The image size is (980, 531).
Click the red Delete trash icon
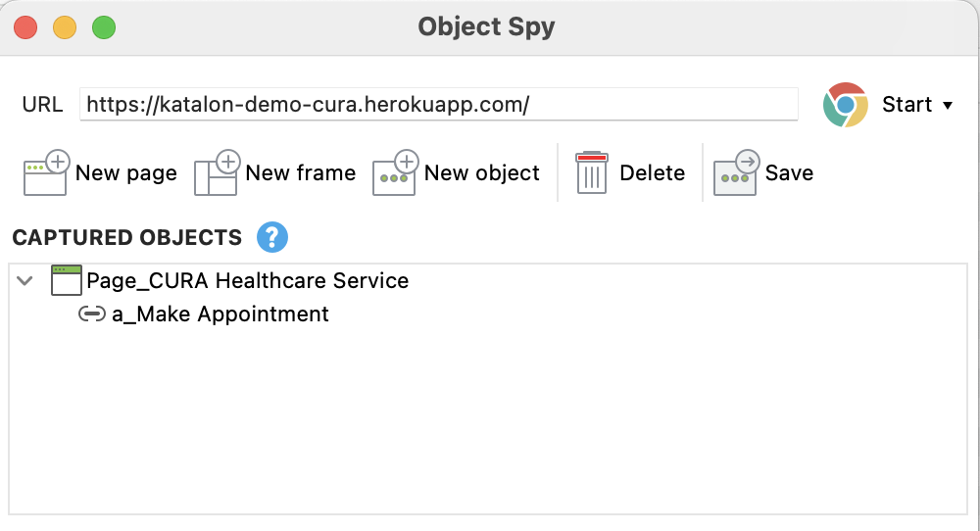591,173
